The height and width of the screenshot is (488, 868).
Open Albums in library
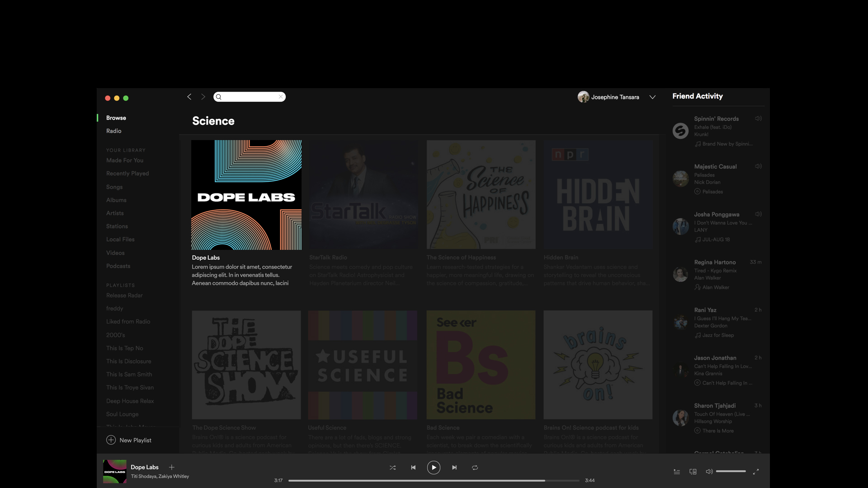(116, 200)
